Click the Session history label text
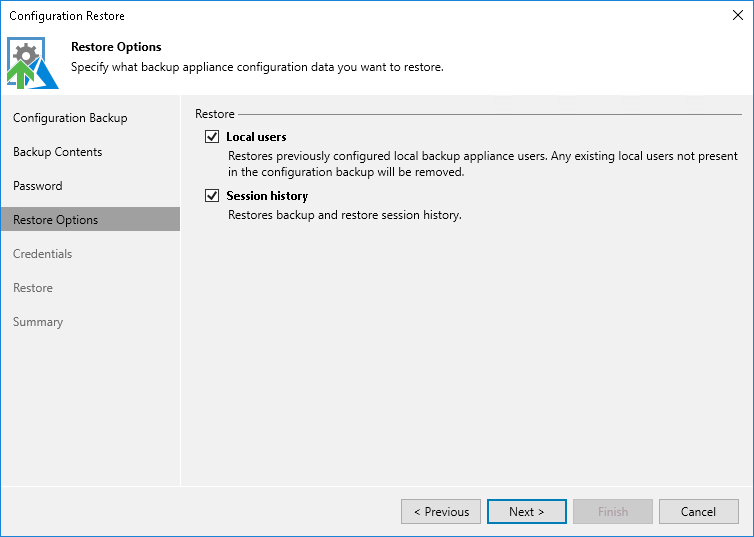The width and height of the screenshot is (754, 537). point(267,196)
